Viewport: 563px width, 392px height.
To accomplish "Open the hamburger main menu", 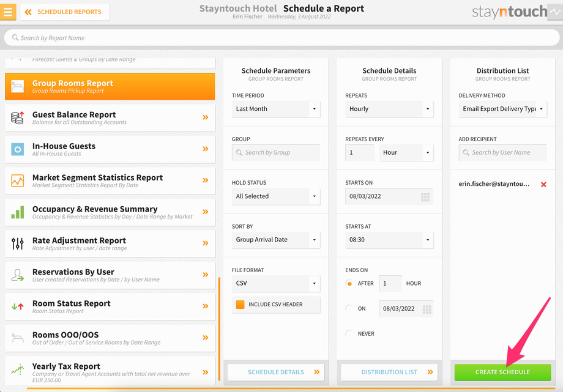I will [x=7, y=12].
